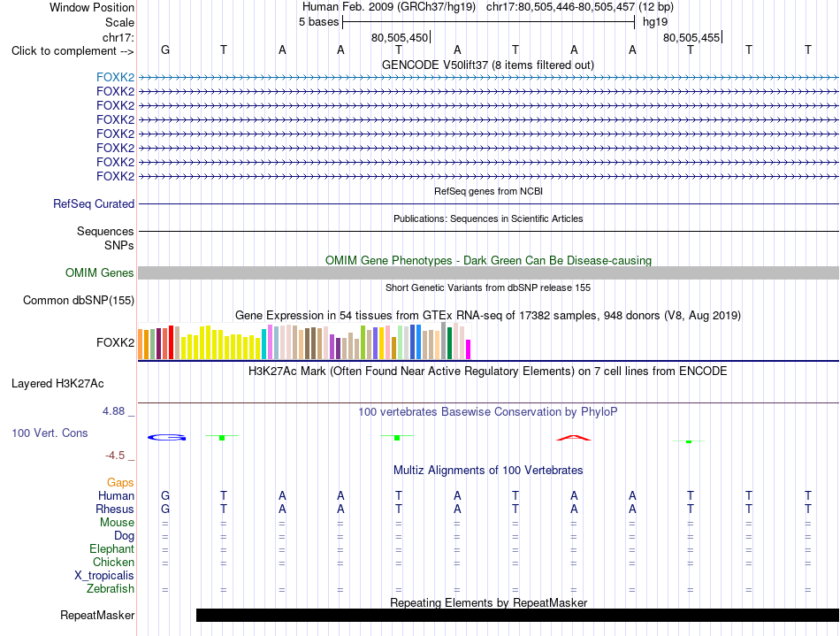Click the 'Window Position' label

(92, 7)
